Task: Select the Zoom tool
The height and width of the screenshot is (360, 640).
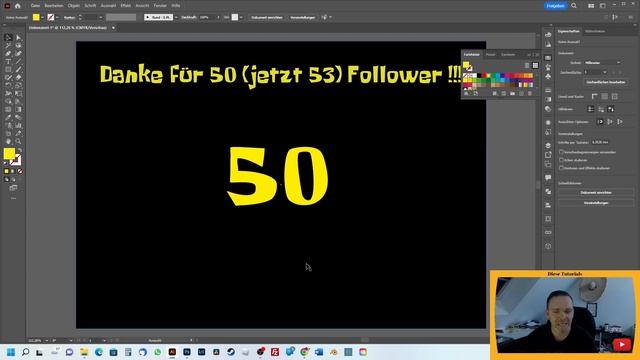Action: [18, 141]
